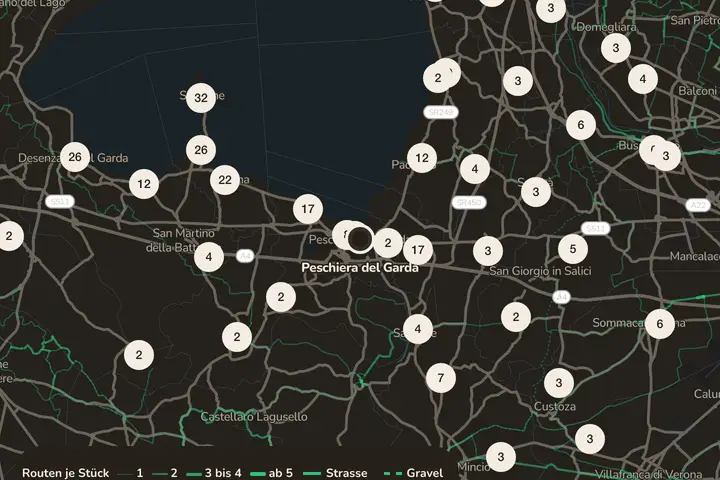Screen dimensions: 720x480
Task: Click the SR249 road shield
Action: 440,112
